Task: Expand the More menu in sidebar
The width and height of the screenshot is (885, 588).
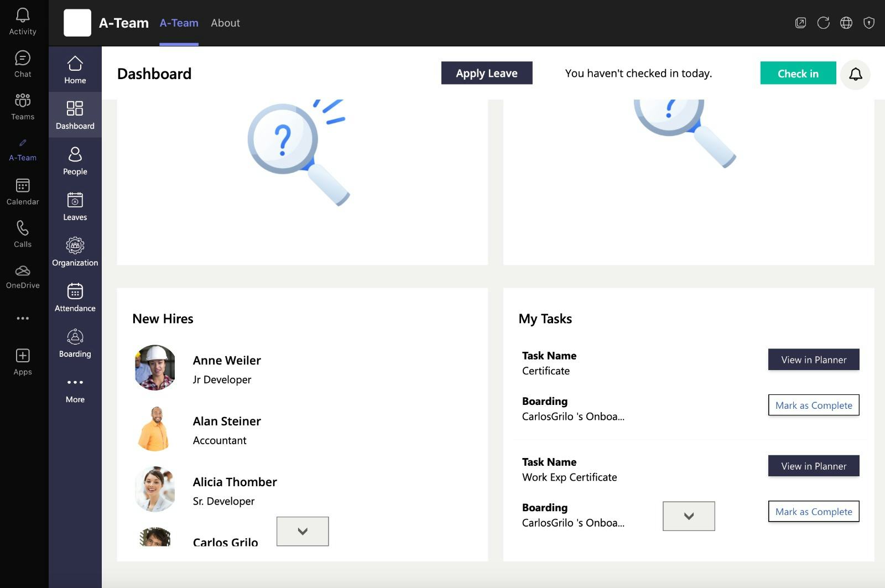Action: click(x=75, y=388)
